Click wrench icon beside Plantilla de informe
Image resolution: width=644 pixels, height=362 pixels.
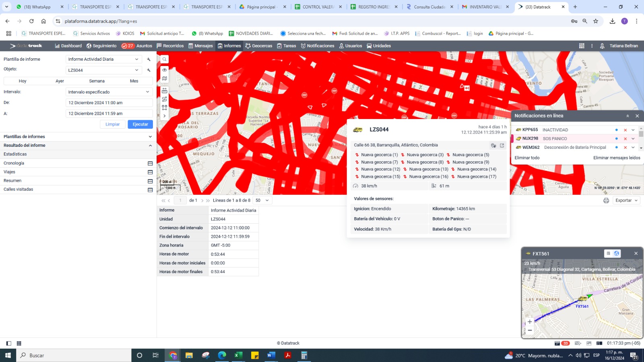click(x=149, y=60)
